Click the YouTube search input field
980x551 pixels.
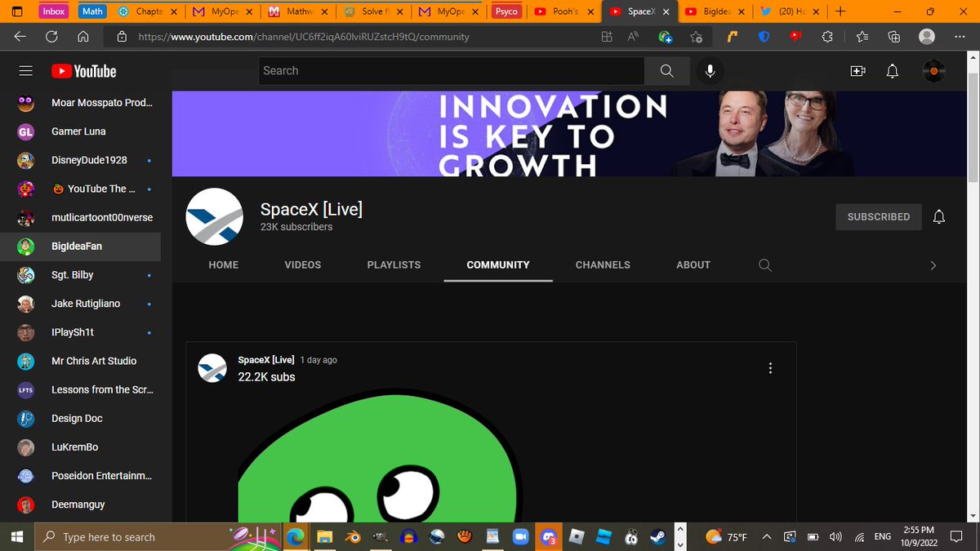click(x=452, y=71)
